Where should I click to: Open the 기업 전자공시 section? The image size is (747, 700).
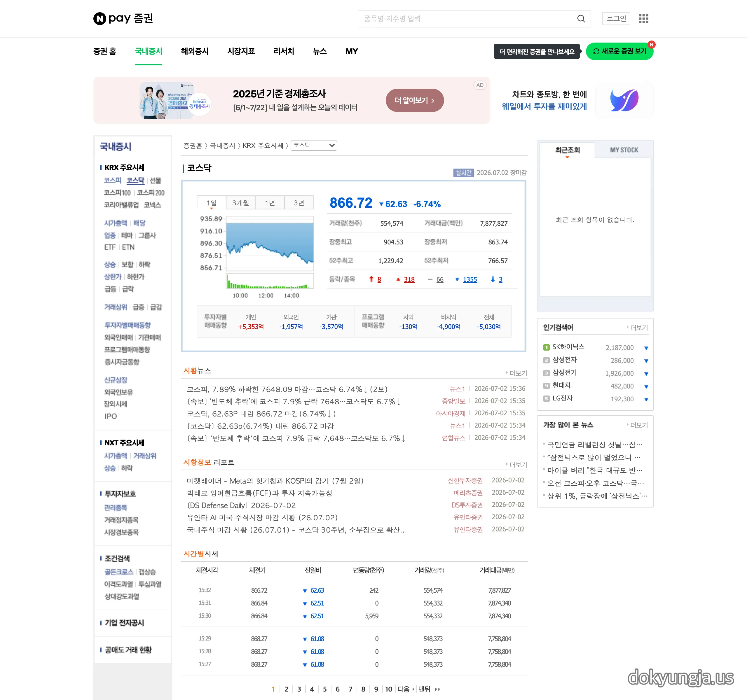[124, 623]
